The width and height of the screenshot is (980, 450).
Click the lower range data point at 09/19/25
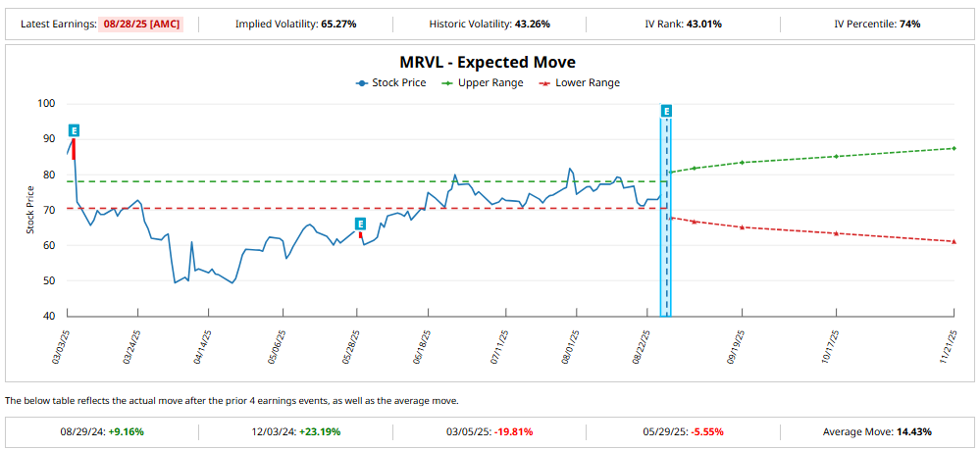click(x=742, y=226)
